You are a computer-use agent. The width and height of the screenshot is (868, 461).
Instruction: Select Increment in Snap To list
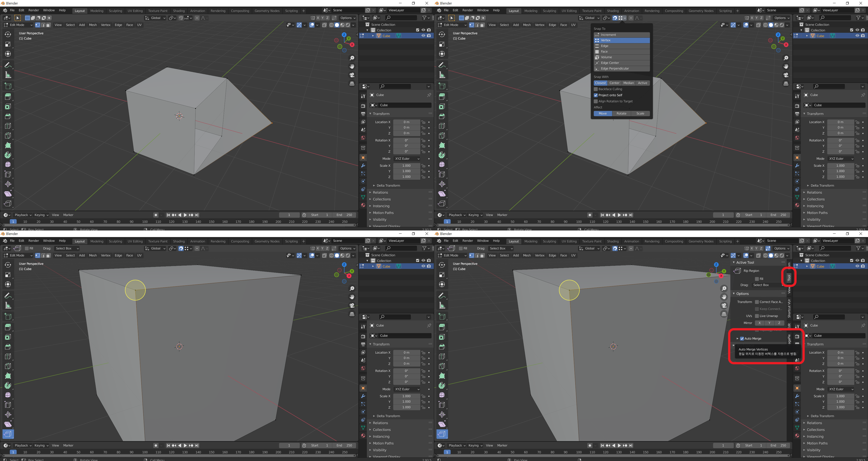[x=622, y=35]
